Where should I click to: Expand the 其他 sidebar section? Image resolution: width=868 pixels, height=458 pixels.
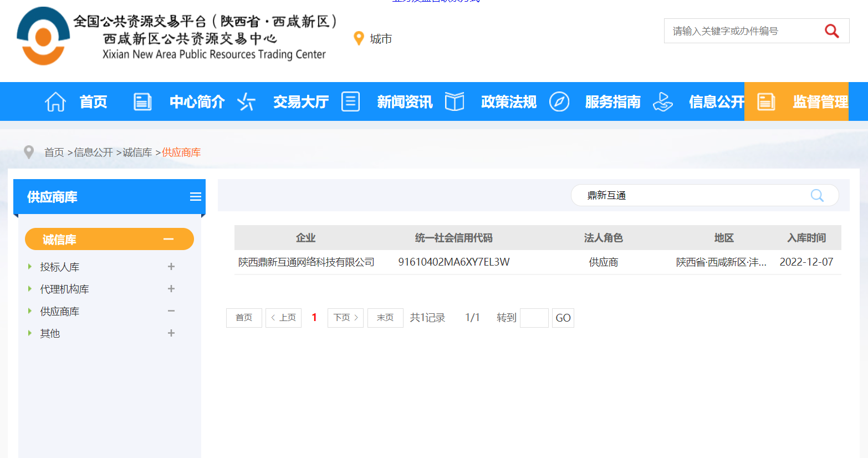coord(171,333)
